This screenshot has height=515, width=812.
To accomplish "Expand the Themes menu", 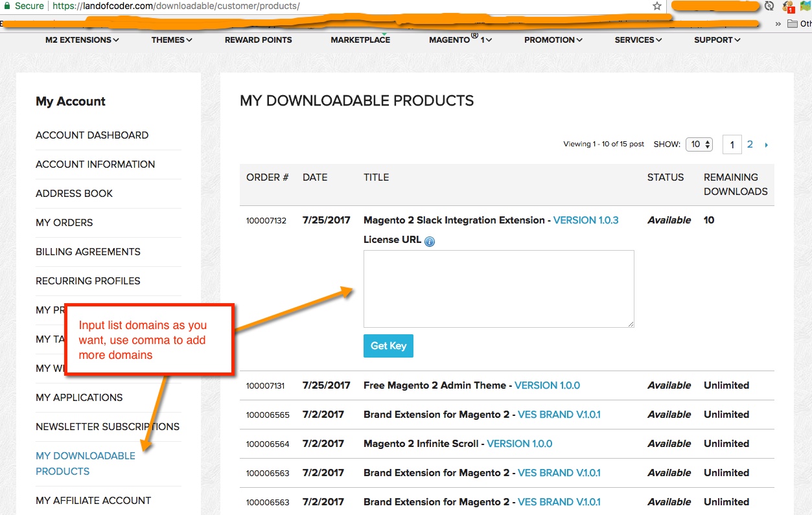I will click(172, 40).
